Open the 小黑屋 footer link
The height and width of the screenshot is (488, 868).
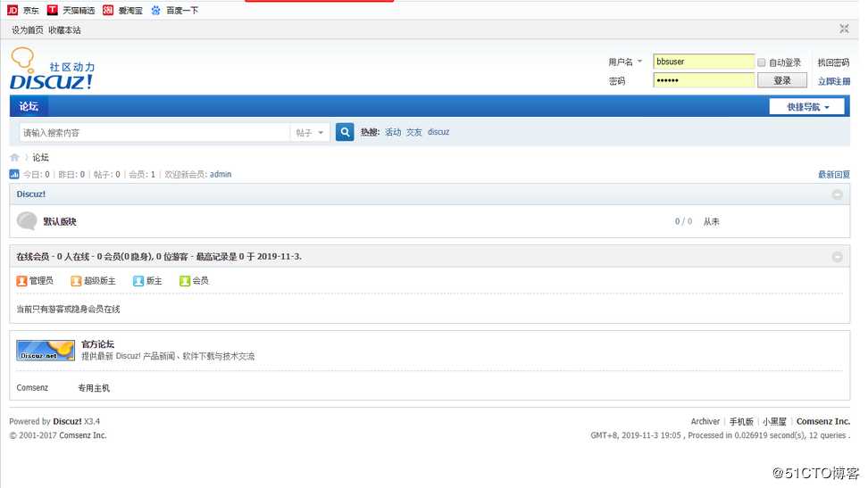(x=774, y=422)
